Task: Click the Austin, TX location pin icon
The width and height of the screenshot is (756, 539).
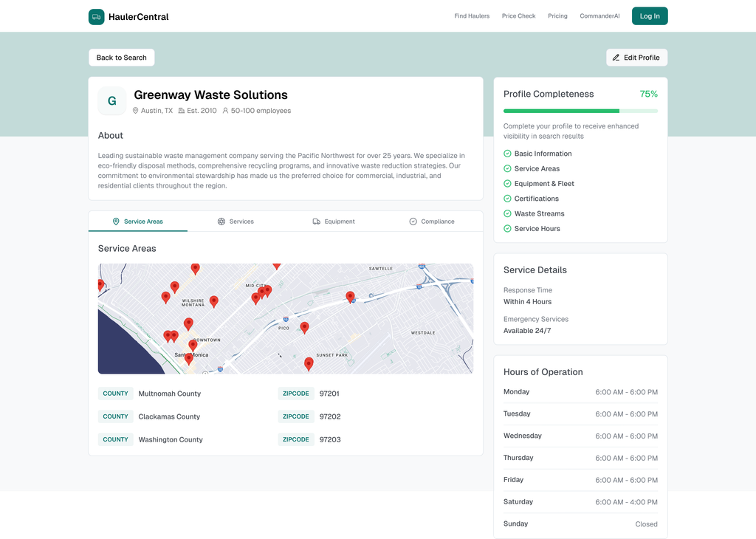Action: point(136,111)
